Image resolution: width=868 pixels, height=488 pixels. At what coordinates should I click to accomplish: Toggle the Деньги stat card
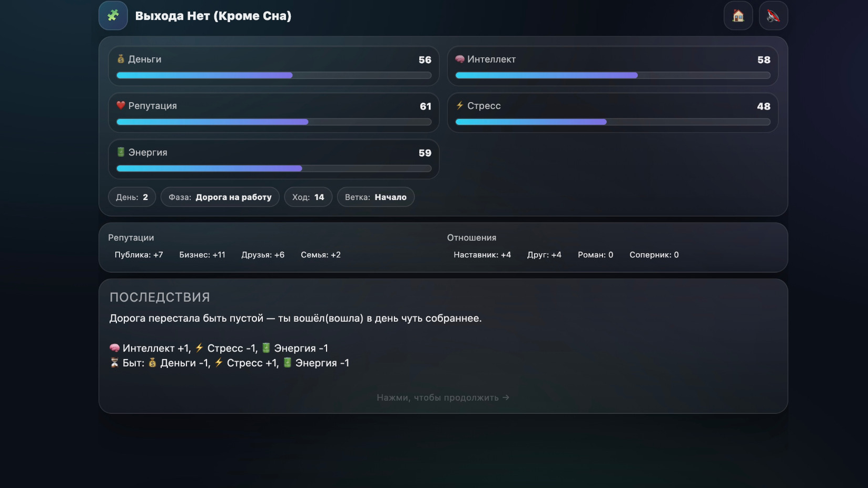coord(273,66)
